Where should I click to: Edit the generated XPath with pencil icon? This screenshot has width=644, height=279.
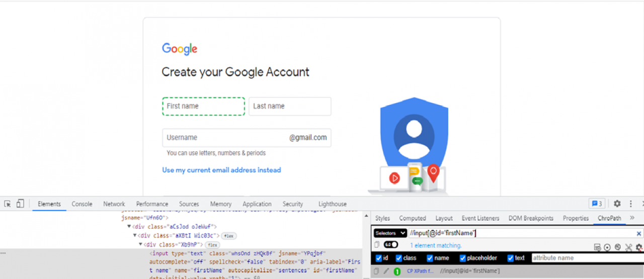(x=386, y=271)
